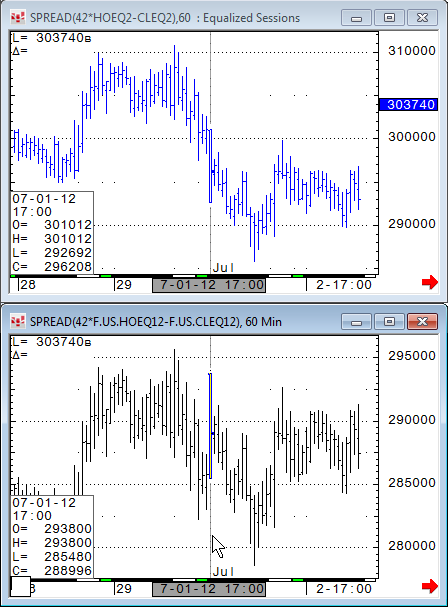
Task: Click the top chart OHLC data box
Action: click(x=52, y=233)
